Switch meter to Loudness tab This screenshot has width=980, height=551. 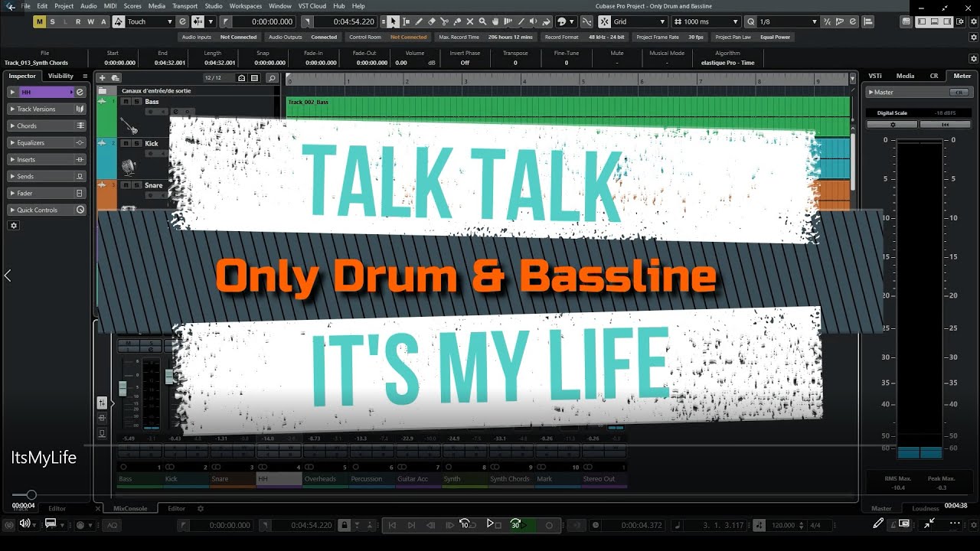926,508
